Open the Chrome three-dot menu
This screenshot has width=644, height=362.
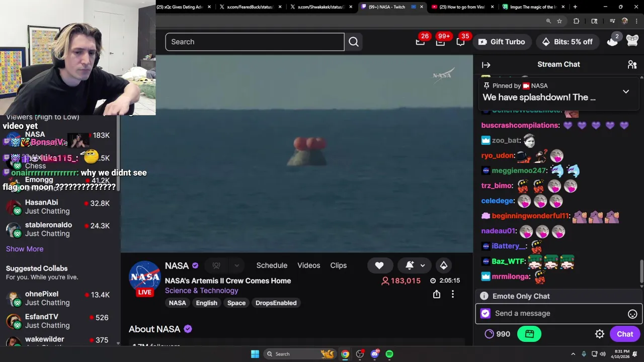[636, 21]
